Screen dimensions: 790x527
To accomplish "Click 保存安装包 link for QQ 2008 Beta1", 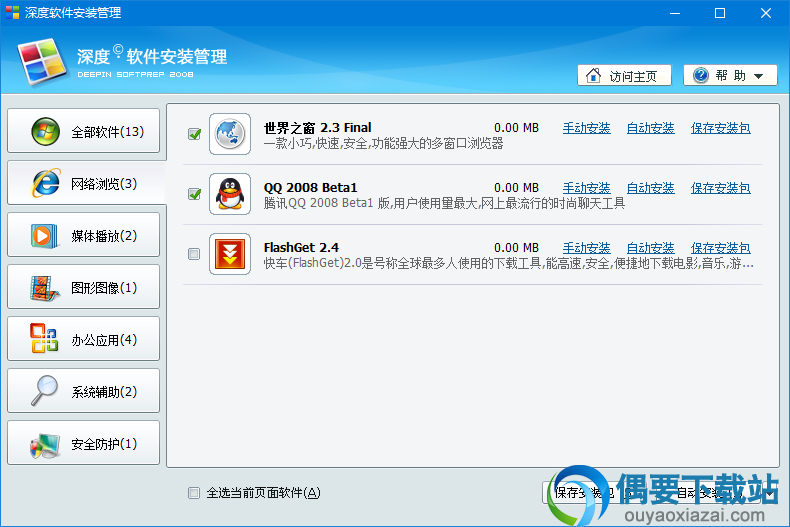I will (720, 188).
